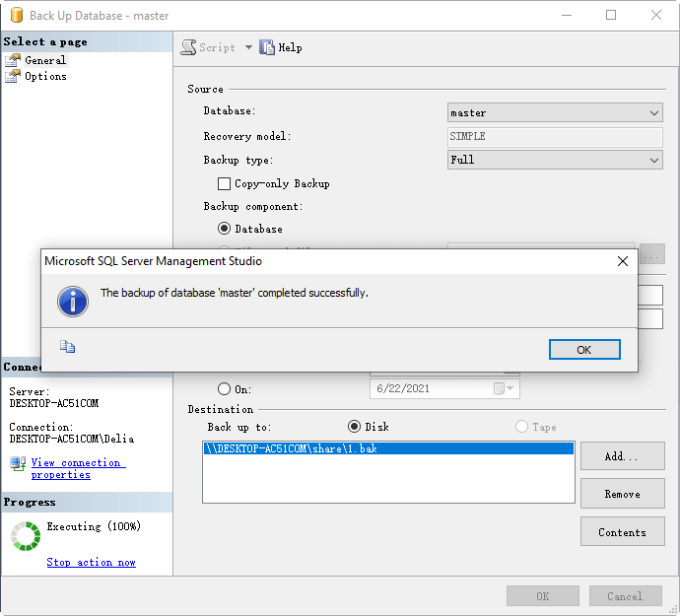Copy message text using the copy icon
Screen dimensions: 680x616
click(67, 347)
